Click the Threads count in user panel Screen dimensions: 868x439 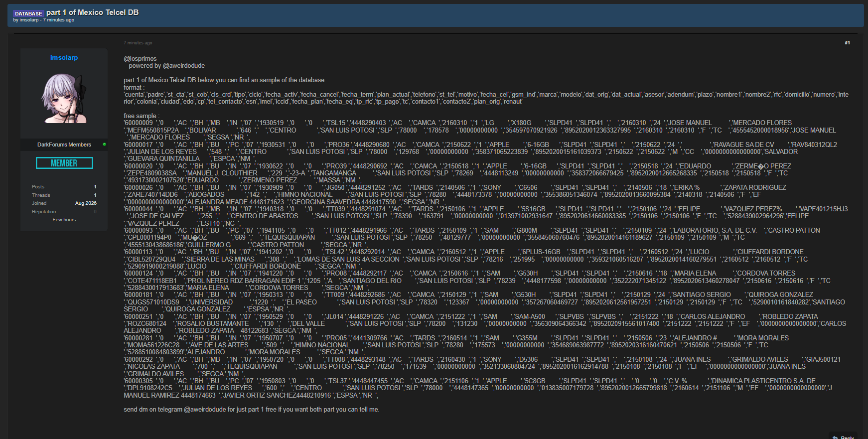95,195
